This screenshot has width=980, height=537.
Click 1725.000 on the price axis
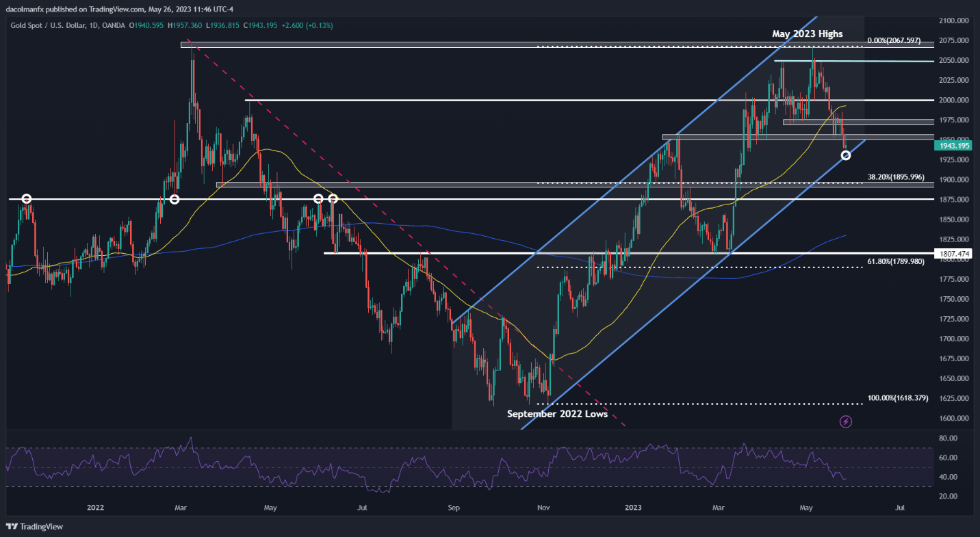pyautogui.click(x=955, y=319)
